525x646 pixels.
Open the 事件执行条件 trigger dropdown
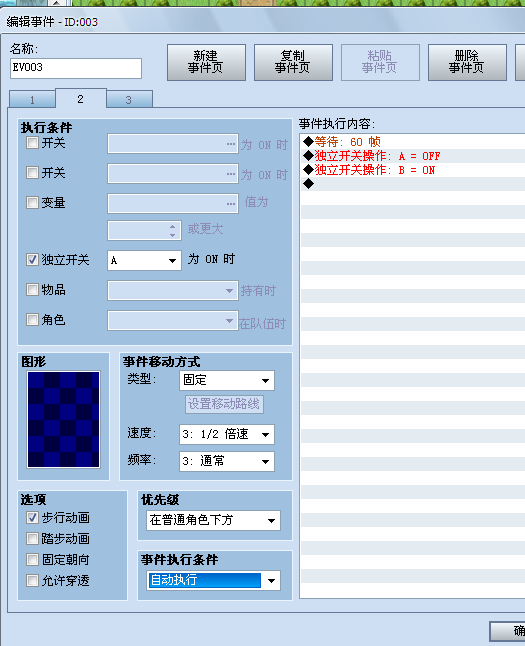213,580
